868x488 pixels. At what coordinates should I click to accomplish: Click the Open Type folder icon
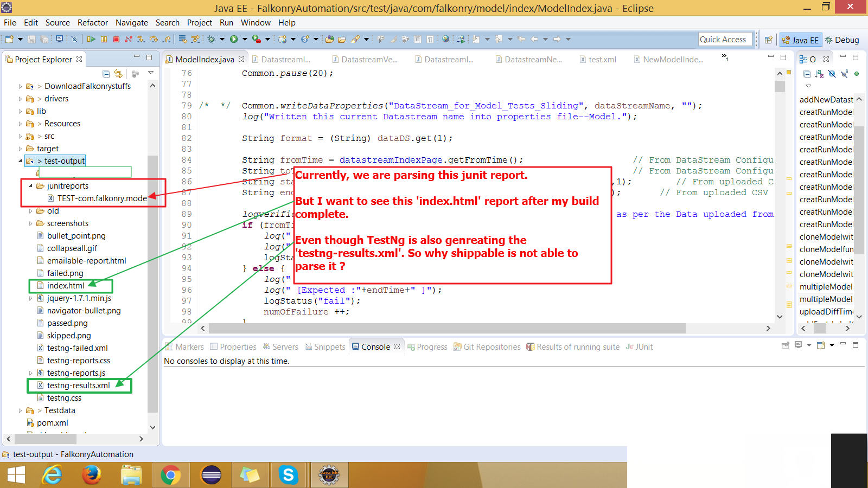[330, 39]
